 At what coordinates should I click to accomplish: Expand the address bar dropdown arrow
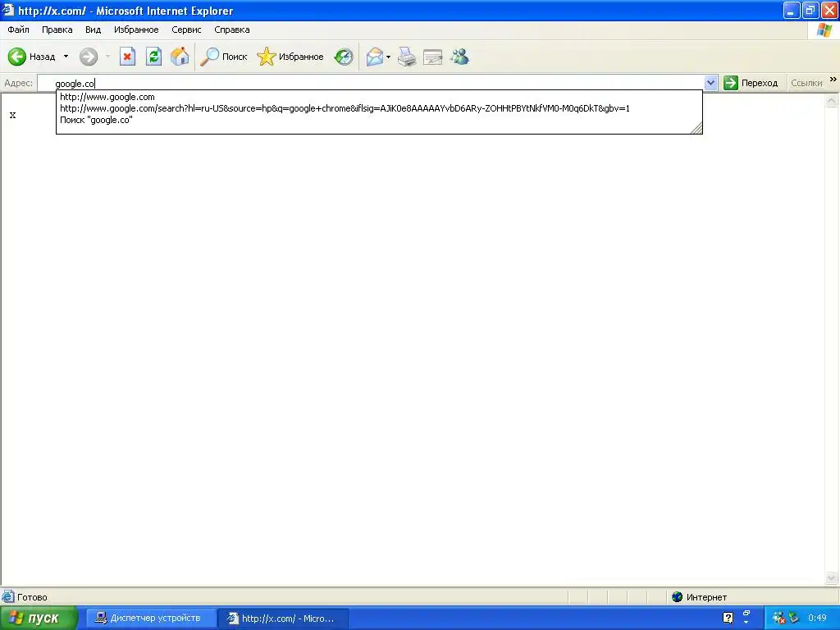click(x=711, y=83)
